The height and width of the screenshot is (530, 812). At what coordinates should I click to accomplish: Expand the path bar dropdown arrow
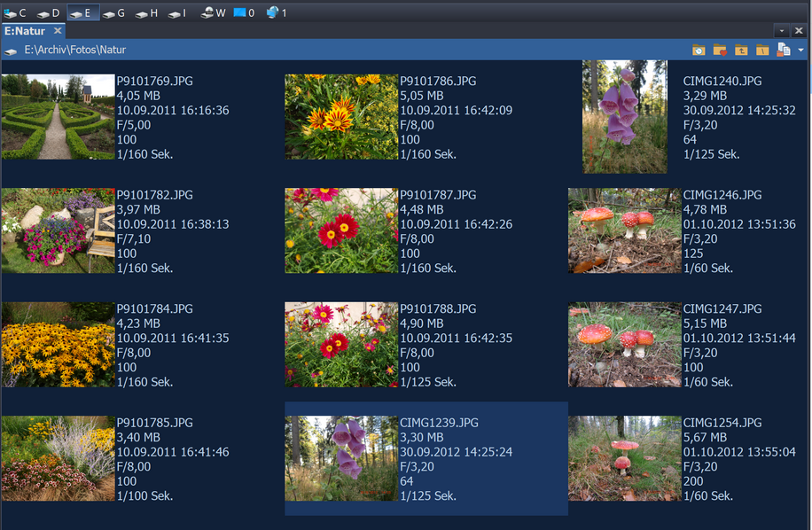[801, 51]
